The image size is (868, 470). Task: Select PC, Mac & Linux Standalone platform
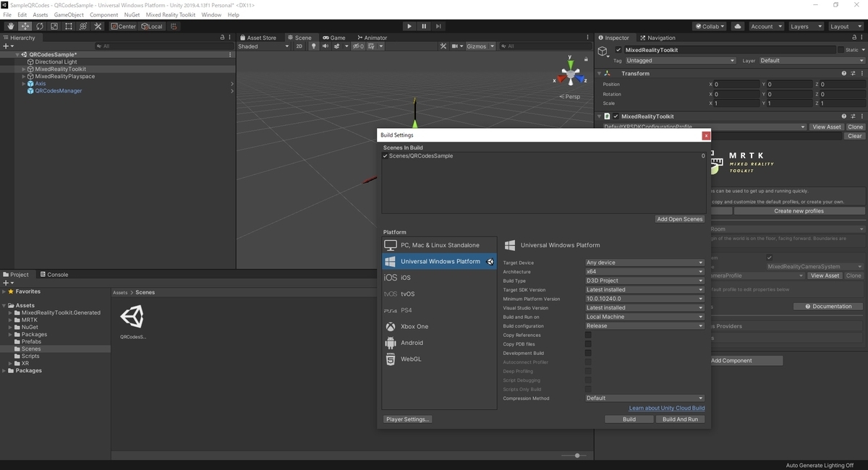[440, 245]
